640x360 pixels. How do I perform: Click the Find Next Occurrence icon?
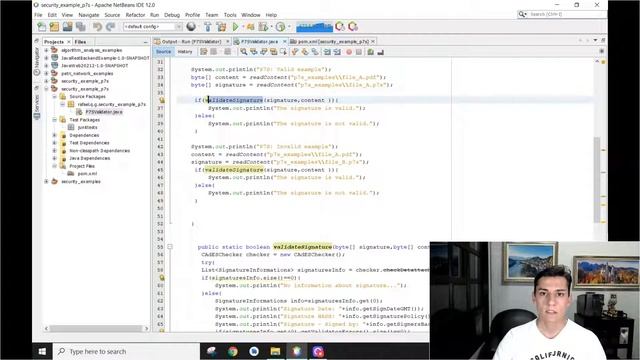pyautogui.click(x=263, y=52)
